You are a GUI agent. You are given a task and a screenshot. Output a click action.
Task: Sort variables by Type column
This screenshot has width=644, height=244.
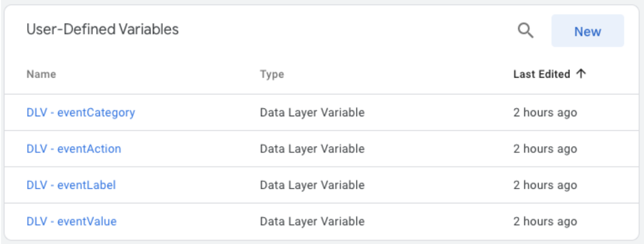(x=272, y=74)
